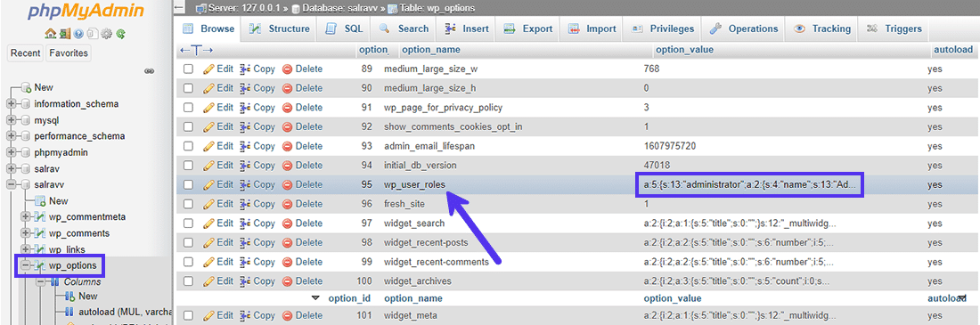Select checkbox for medium_large_size_h row

[x=188, y=89]
